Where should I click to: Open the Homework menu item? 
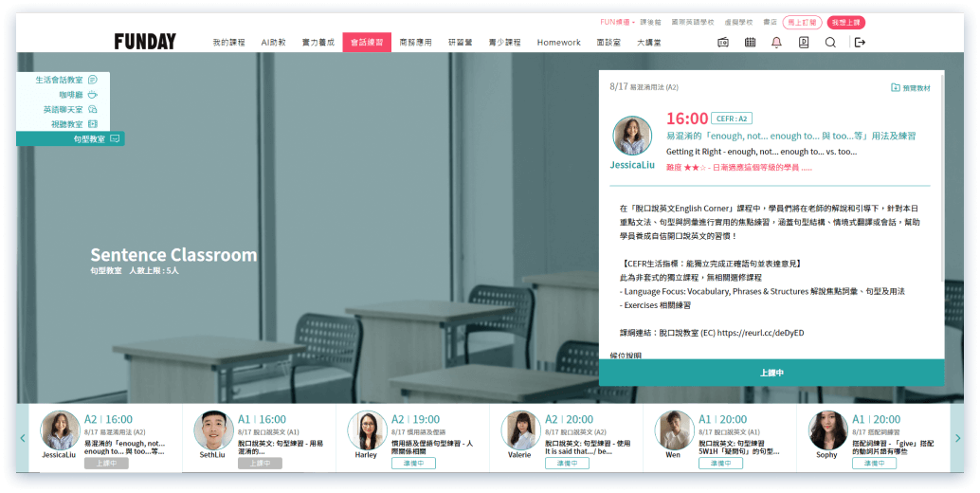558,43
